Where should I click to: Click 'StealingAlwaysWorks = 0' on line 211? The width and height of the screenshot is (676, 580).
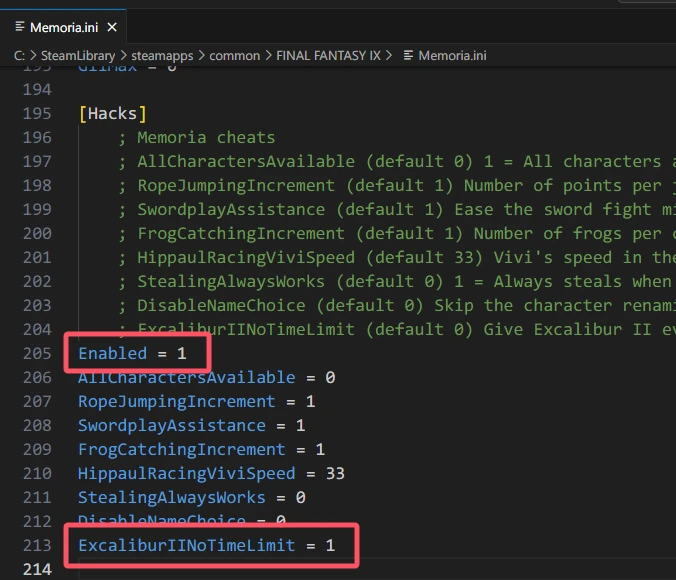[x=192, y=498]
